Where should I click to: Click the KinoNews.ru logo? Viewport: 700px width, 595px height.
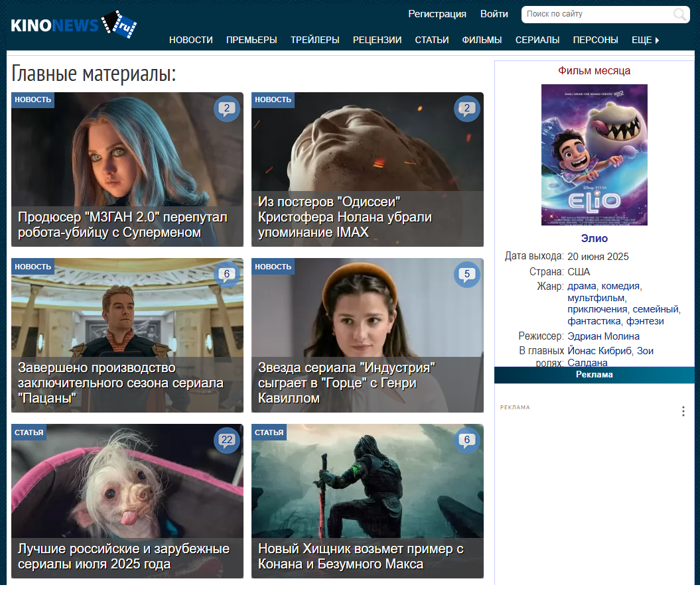tap(74, 25)
